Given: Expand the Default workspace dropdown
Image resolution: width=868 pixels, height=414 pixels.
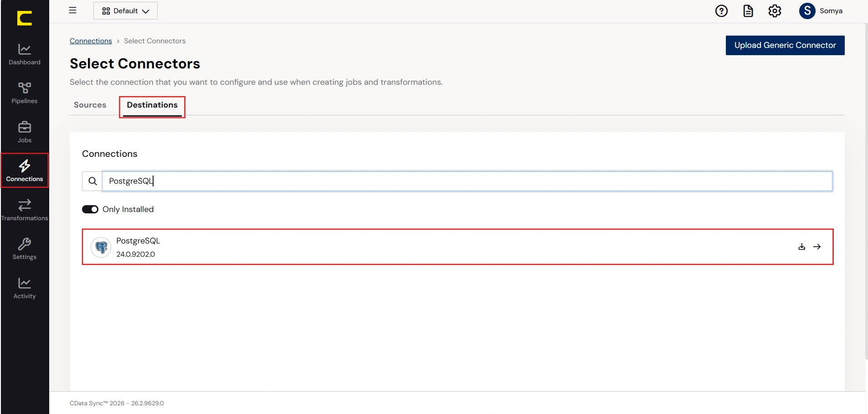Looking at the screenshot, I should pyautogui.click(x=125, y=11).
